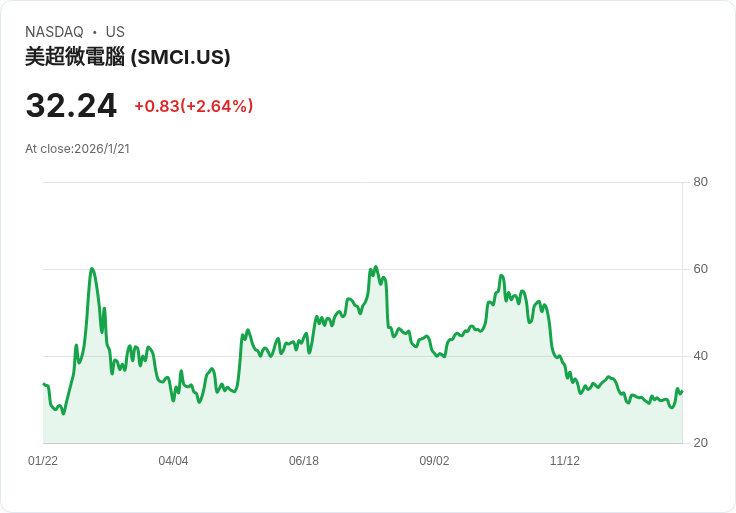Click the 04/04 date on the axis

[173, 461]
